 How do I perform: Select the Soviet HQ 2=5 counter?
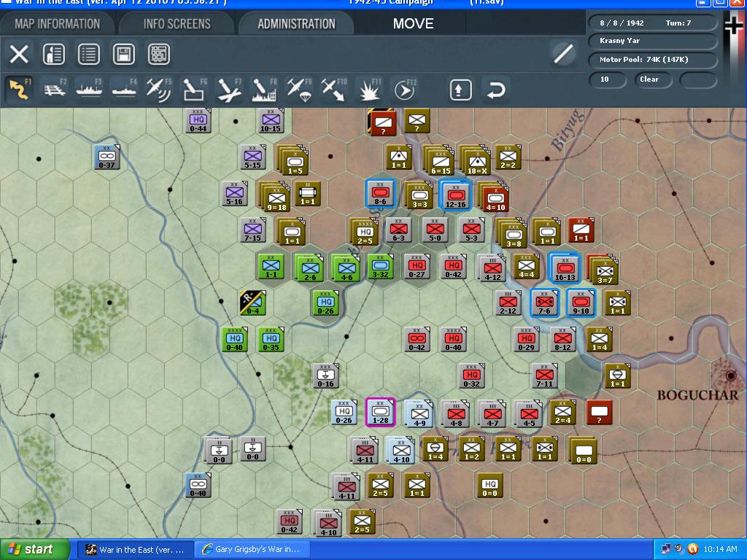pyautogui.click(x=364, y=232)
